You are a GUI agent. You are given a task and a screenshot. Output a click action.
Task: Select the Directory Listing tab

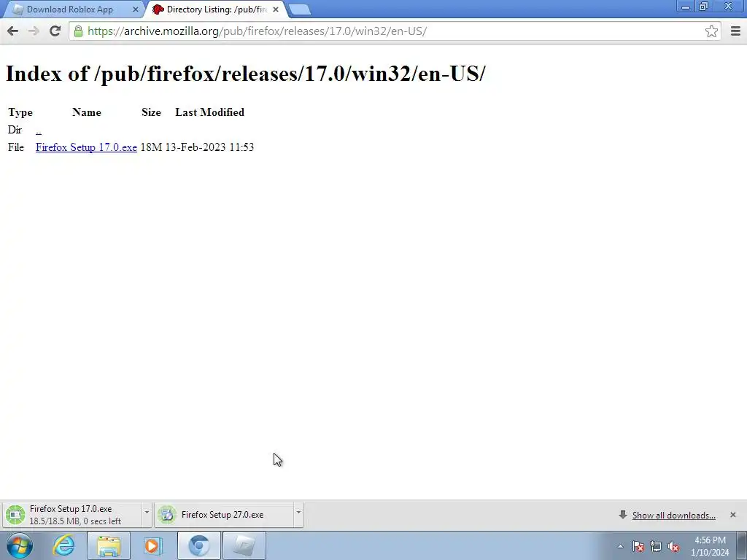click(x=217, y=9)
